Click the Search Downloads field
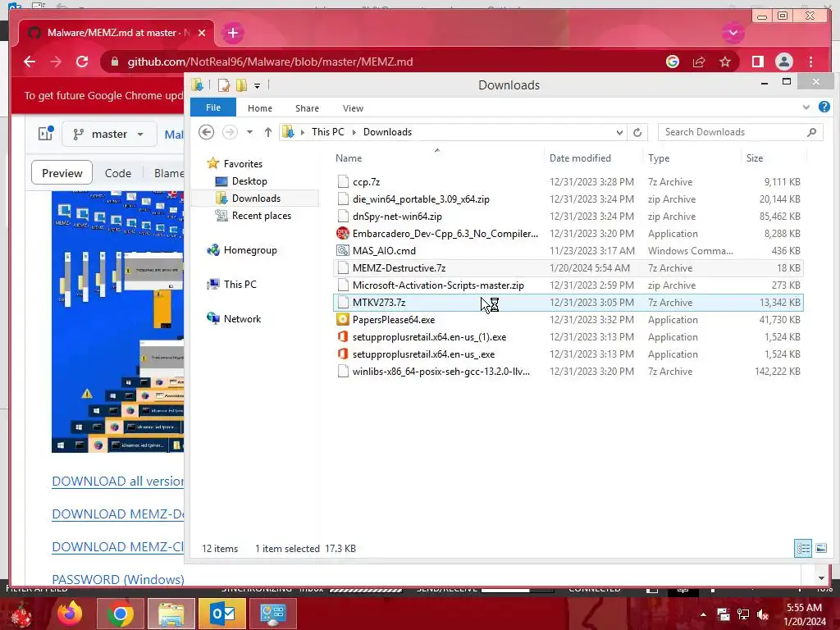 click(741, 132)
